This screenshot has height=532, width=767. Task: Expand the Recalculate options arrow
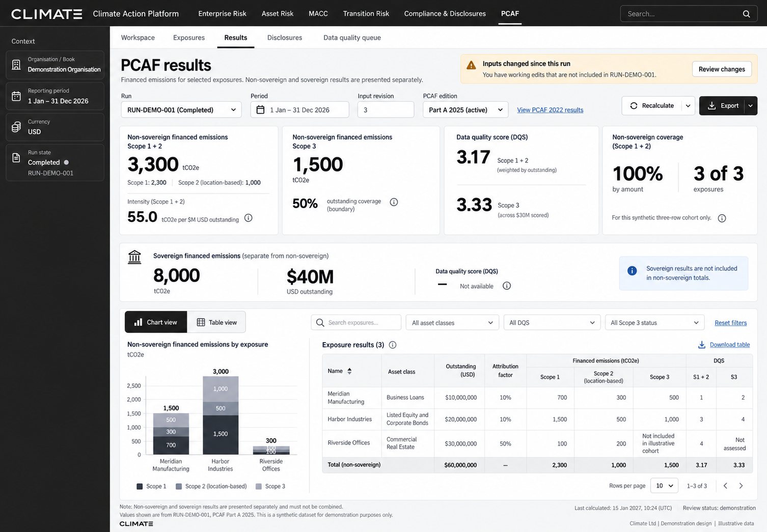click(688, 106)
